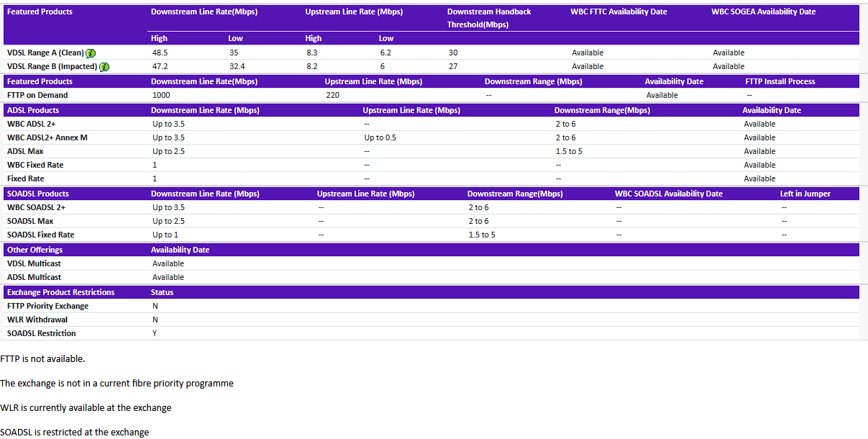
Task: Click the info icon beside VDSL Range B (Impacted)
Action: (104, 66)
